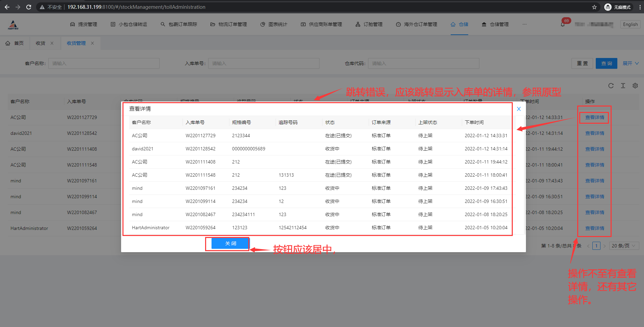The image size is (644, 327).
Task: Click the table refresh icon
Action: click(x=611, y=86)
